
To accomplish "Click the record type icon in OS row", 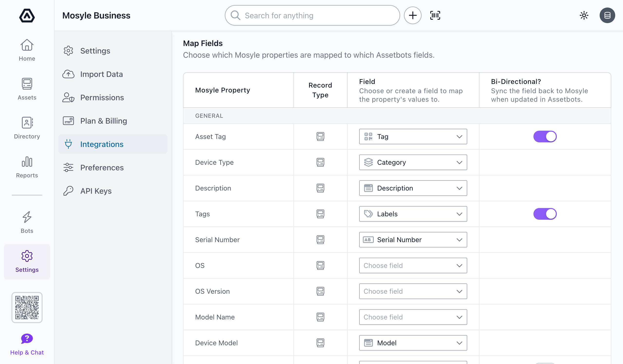I will coord(321,265).
